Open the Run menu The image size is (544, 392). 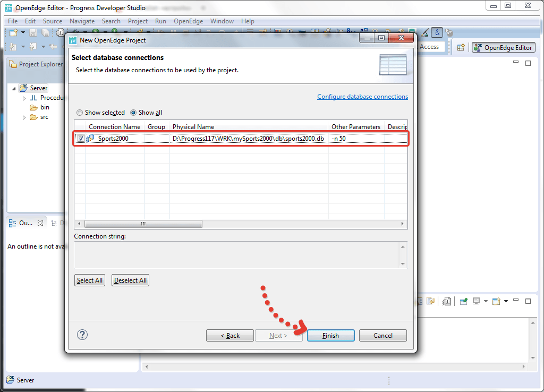pos(160,21)
